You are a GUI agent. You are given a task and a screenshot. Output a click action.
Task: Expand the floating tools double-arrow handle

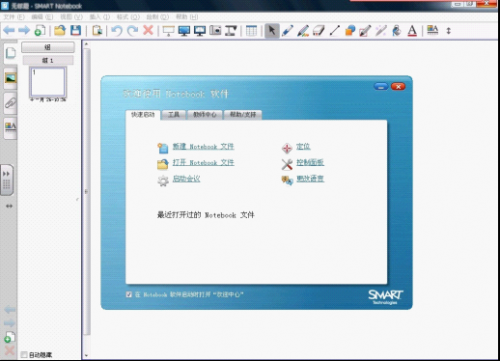click(x=6, y=180)
